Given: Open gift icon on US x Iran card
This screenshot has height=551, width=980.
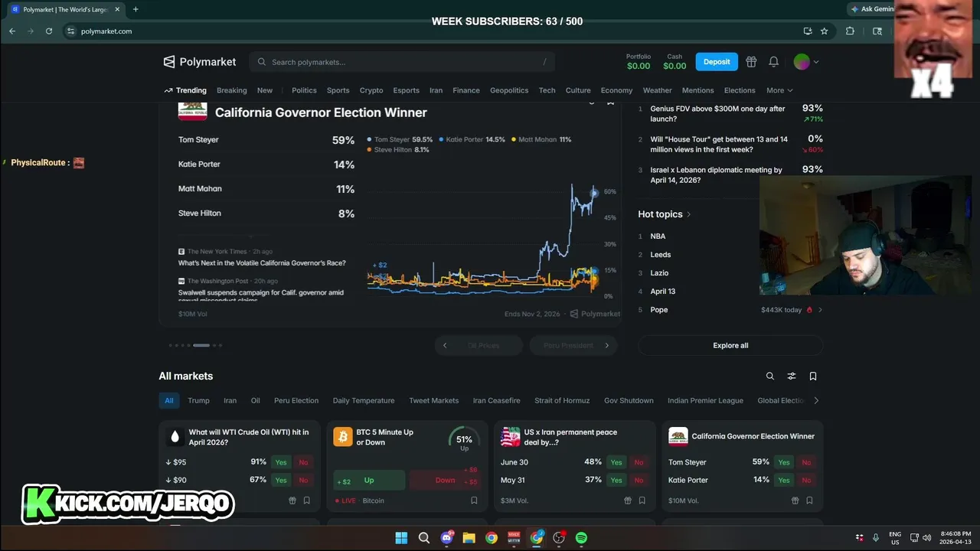Looking at the screenshot, I should [628, 500].
